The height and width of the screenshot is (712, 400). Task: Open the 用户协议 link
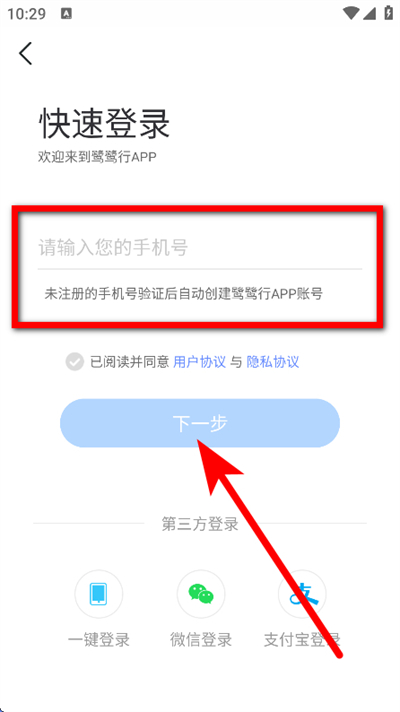[x=200, y=362]
